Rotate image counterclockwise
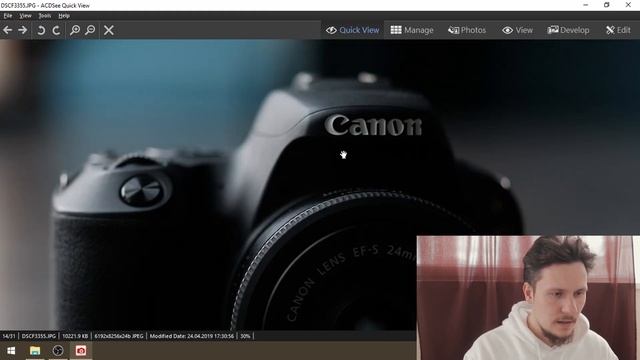 click(x=41, y=30)
